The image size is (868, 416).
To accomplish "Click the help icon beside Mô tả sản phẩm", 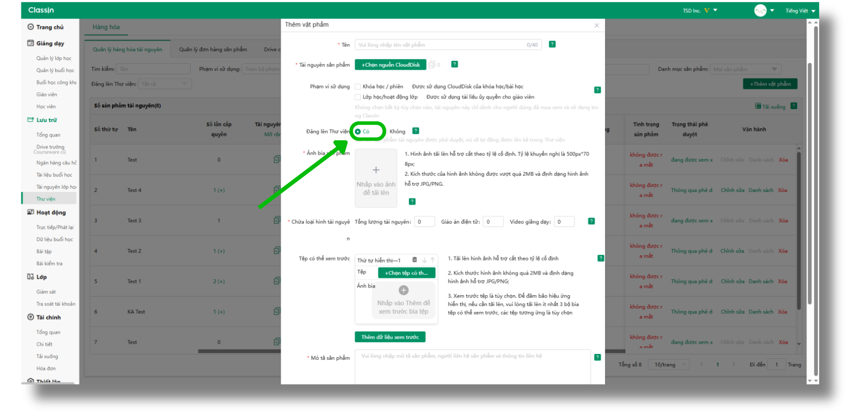I will pyautogui.click(x=597, y=357).
